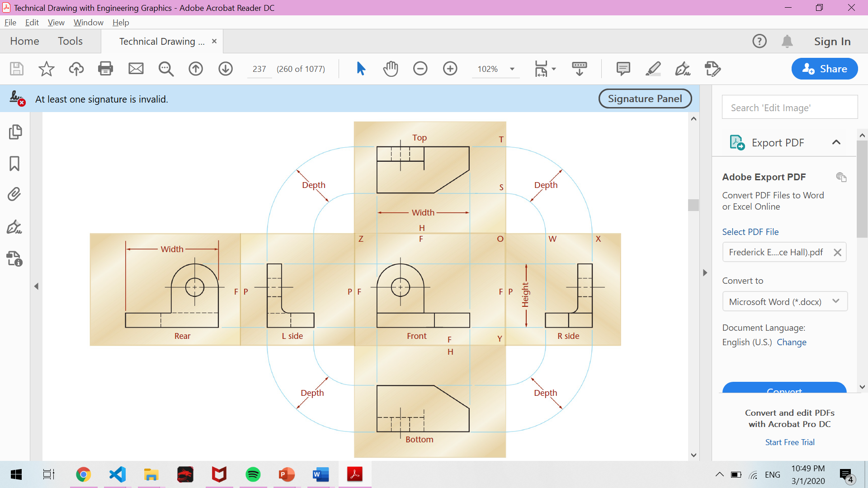Send file by email icon

click(136, 69)
